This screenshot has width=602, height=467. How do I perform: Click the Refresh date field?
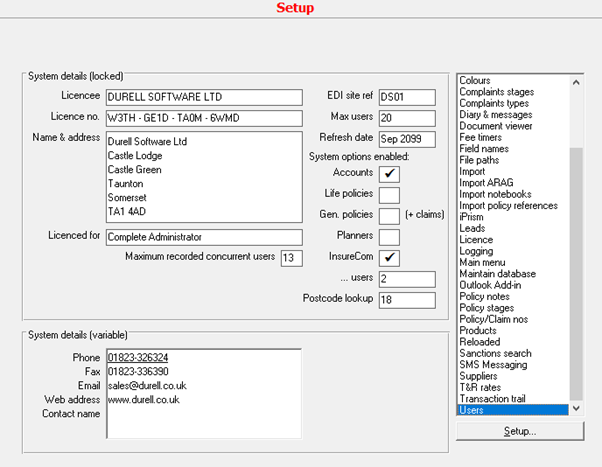(x=407, y=139)
